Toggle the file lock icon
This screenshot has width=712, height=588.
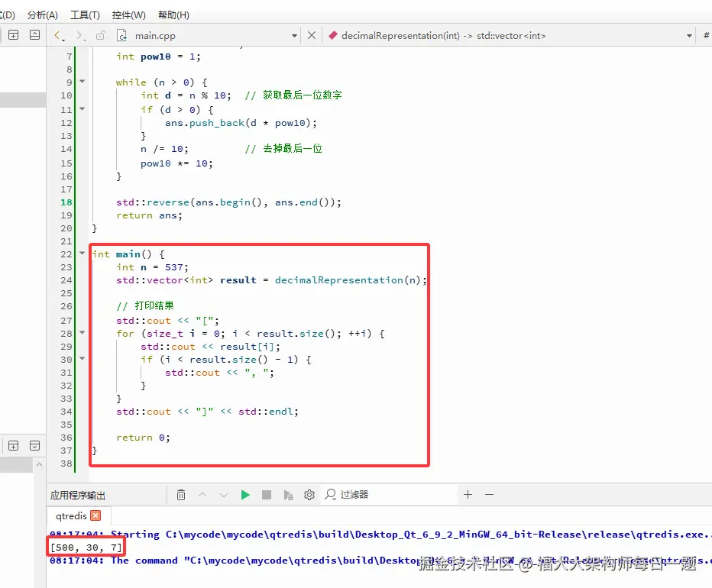pyautogui.click(x=100, y=35)
